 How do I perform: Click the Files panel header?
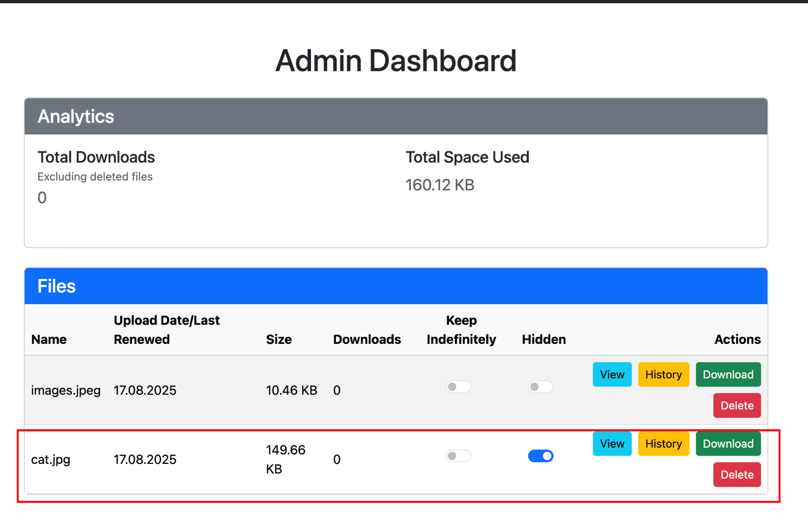coord(396,286)
